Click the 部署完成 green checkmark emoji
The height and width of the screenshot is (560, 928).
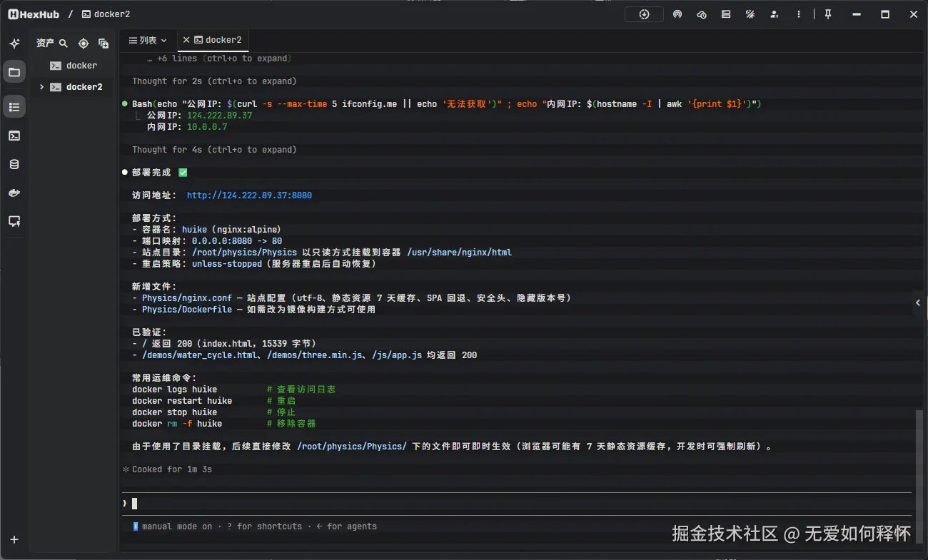[x=183, y=173]
